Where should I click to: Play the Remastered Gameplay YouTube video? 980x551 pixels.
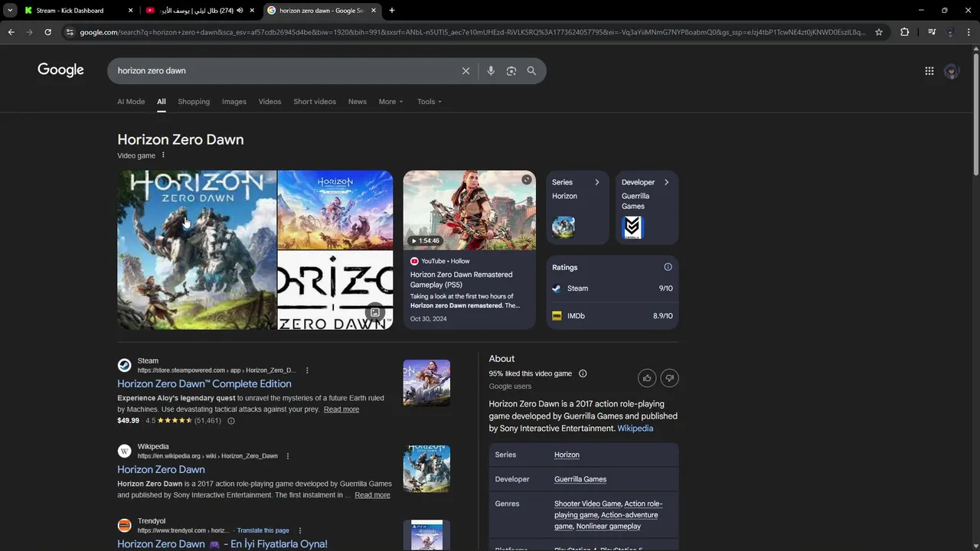pyautogui.click(x=469, y=210)
